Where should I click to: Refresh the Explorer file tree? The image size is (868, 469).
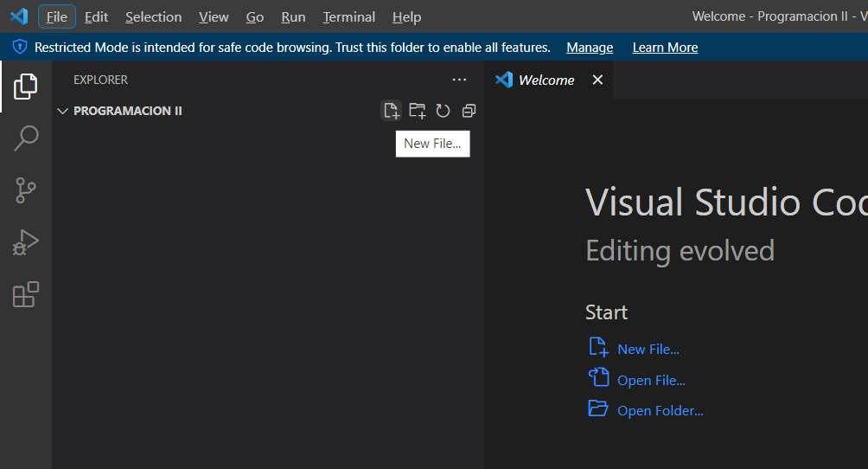pyautogui.click(x=443, y=111)
